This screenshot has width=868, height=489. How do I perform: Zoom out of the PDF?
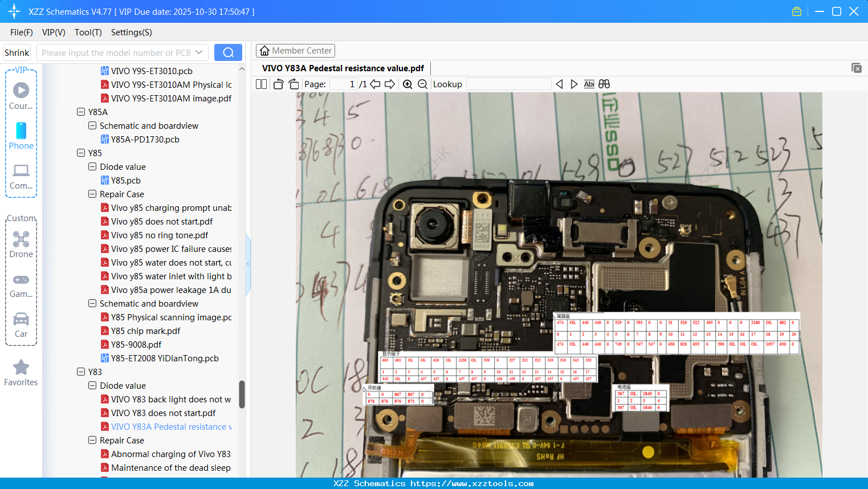422,84
